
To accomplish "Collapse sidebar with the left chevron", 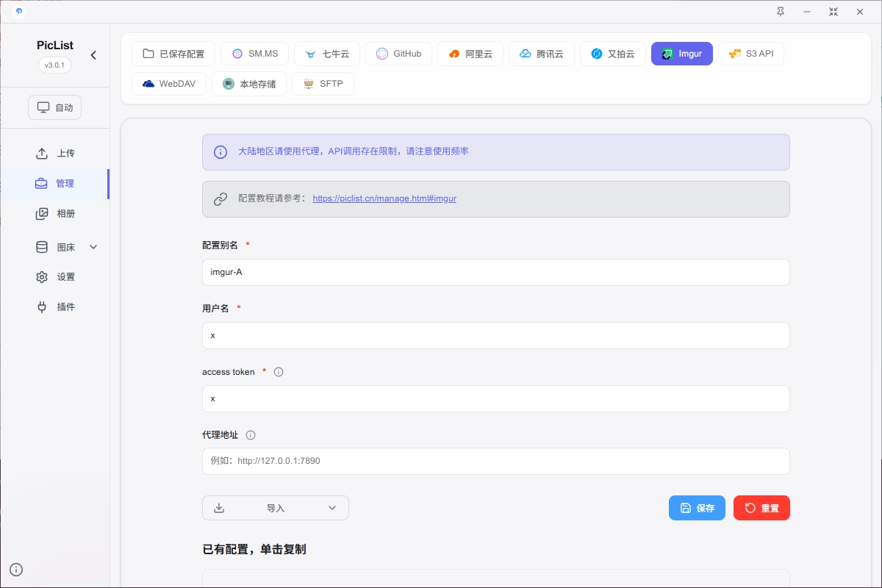I will (x=93, y=55).
